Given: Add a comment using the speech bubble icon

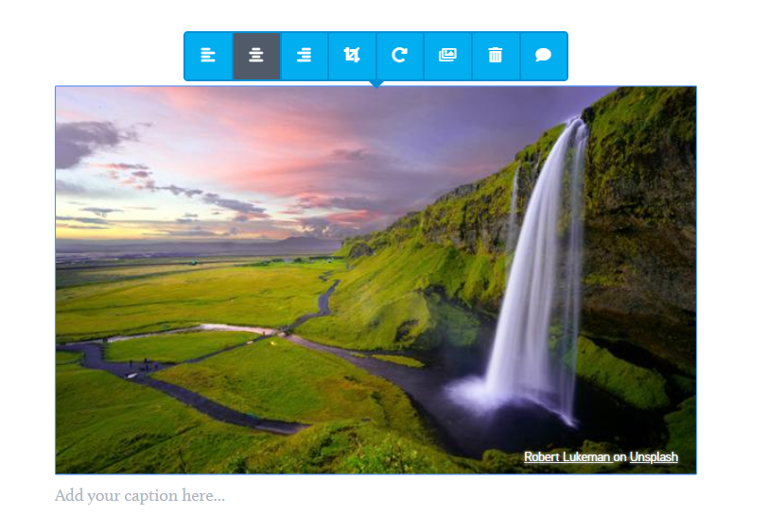Looking at the screenshot, I should click(x=544, y=56).
